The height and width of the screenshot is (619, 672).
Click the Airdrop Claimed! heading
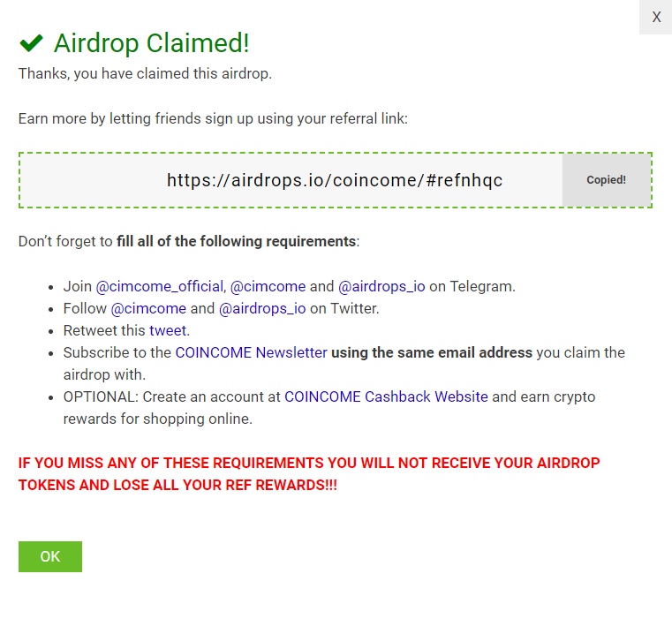pyautogui.click(x=151, y=42)
